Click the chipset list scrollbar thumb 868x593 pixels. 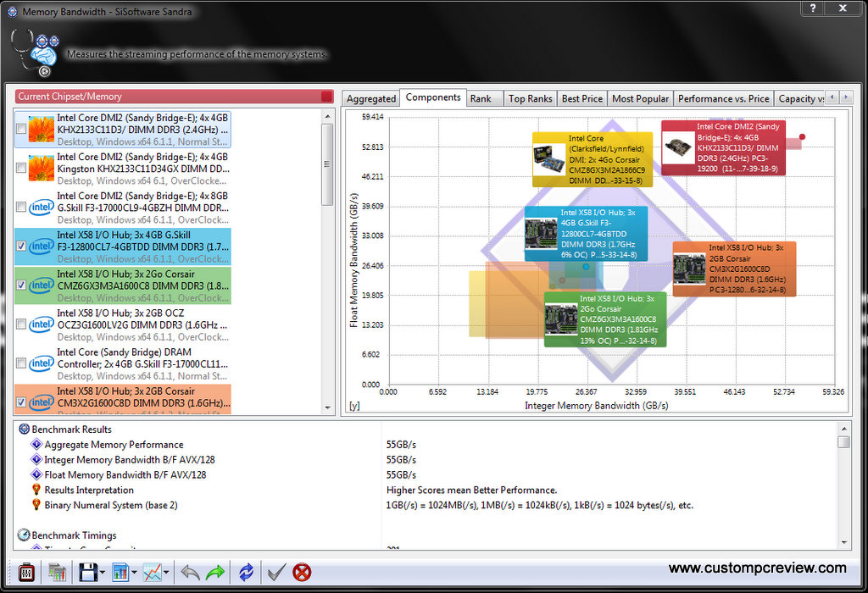coord(328,163)
